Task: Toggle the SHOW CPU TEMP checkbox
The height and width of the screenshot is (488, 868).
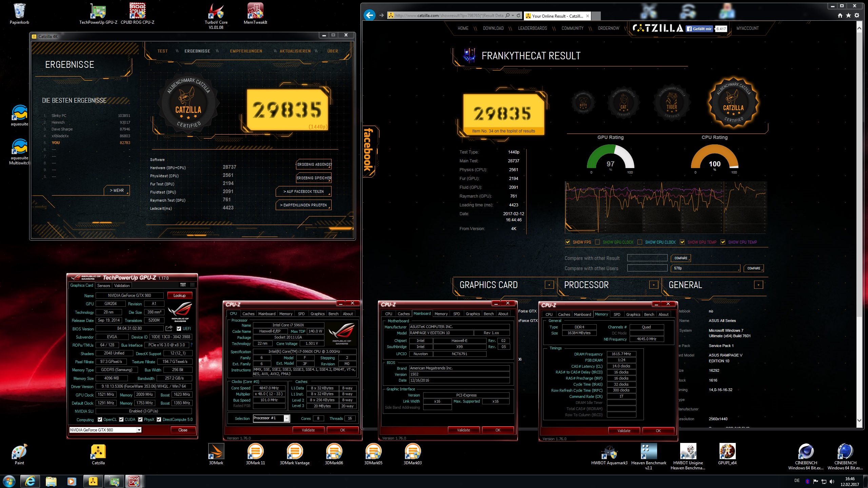Action: (x=723, y=242)
